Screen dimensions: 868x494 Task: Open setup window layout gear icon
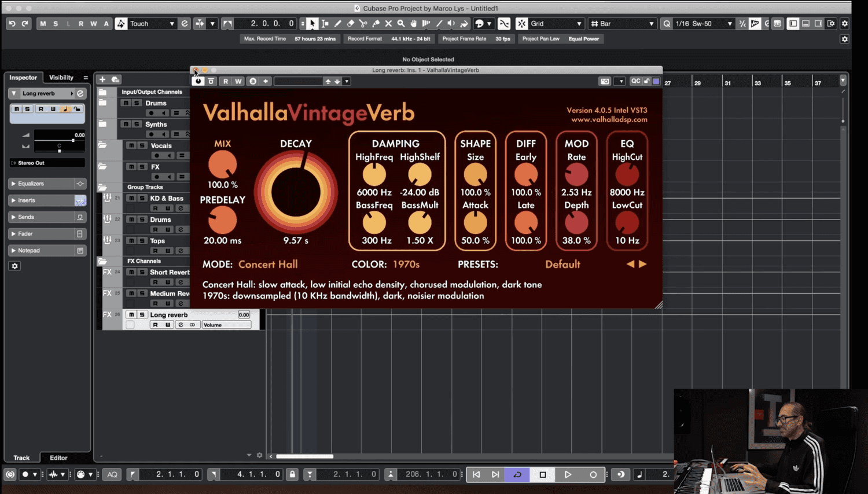pyautogui.click(x=831, y=24)
